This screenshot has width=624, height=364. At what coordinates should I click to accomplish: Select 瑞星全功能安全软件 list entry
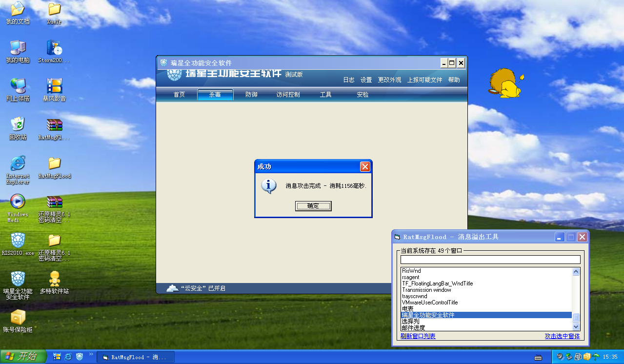pos(486,315)
